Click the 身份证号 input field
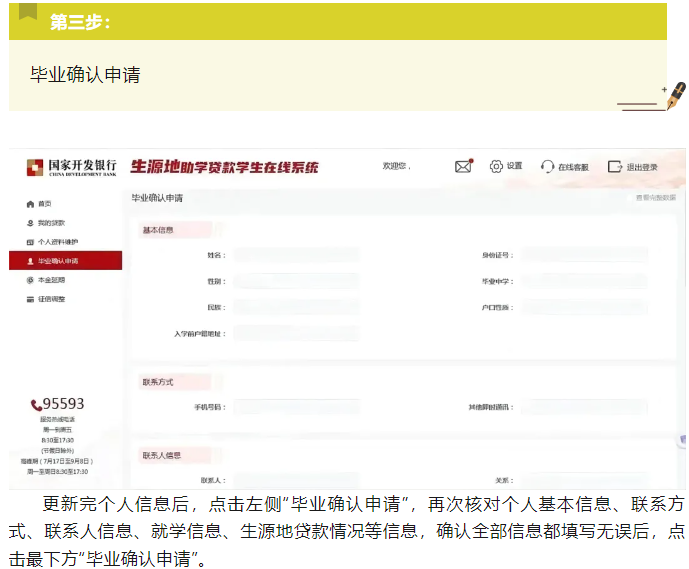This screenshot has width=689, height=569. (584, 255)
